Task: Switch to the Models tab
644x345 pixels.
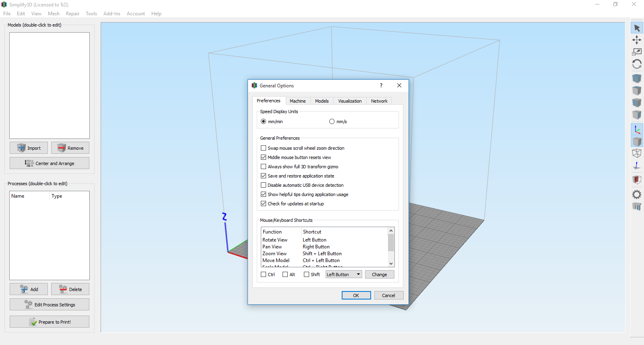Action: [322, 101]
